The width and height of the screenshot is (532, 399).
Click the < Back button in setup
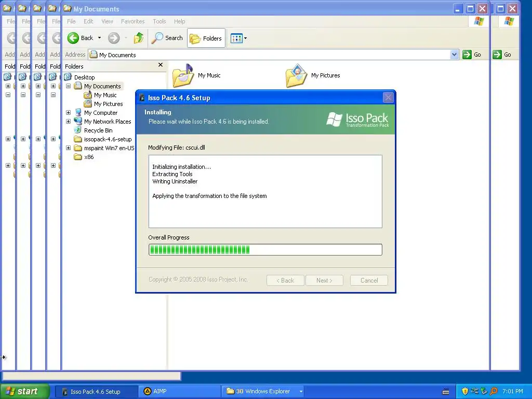tap(285, 280)
